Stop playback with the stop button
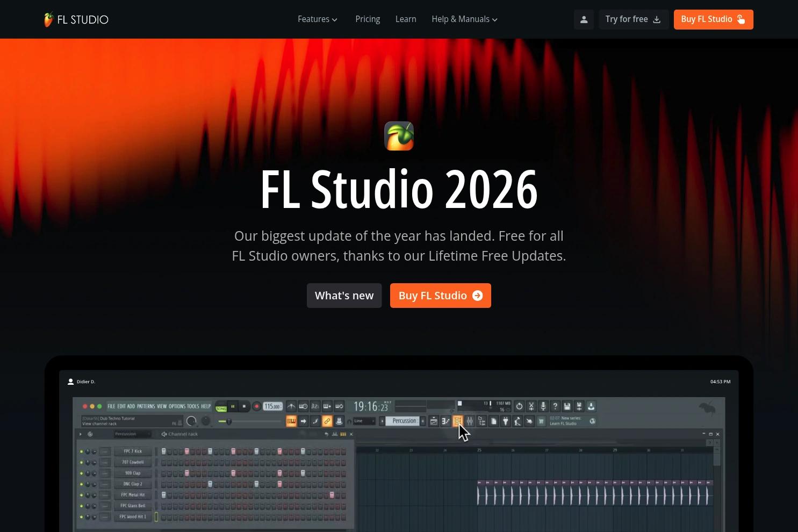The width and height of the screenshot is (798, 532). 244,406
